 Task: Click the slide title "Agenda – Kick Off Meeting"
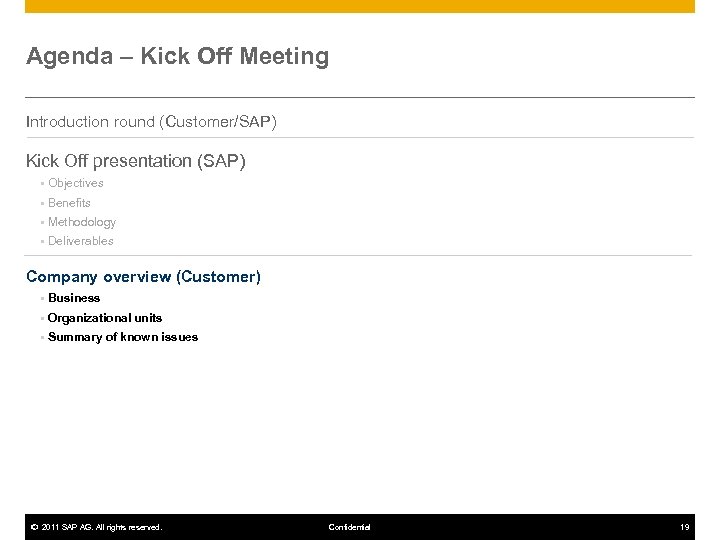tap(177, 57)
